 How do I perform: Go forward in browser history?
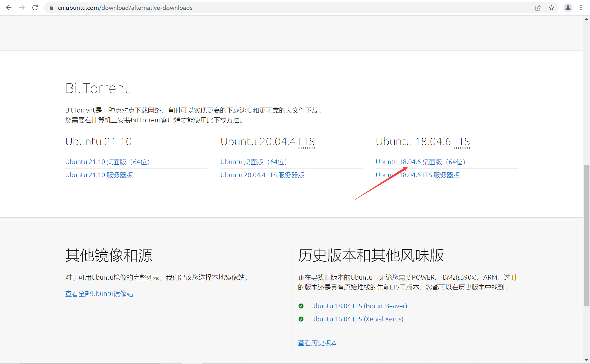point(22,8)
